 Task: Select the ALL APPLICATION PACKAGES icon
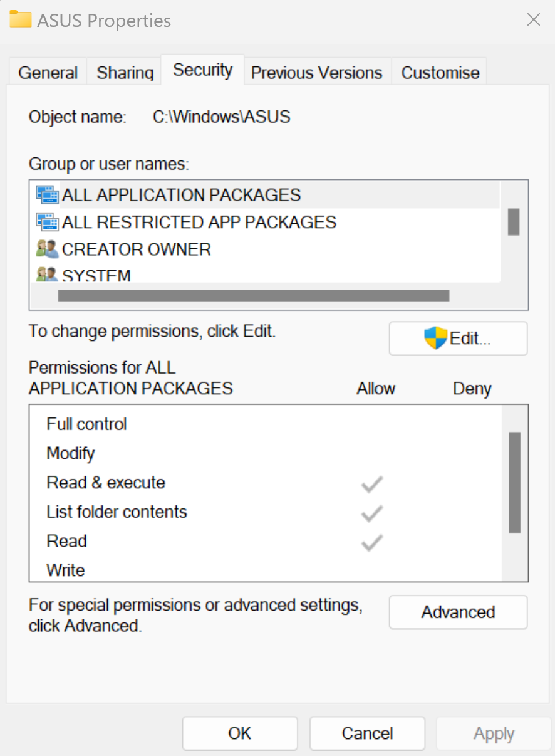pyautogui.click(x=48, y=195)
